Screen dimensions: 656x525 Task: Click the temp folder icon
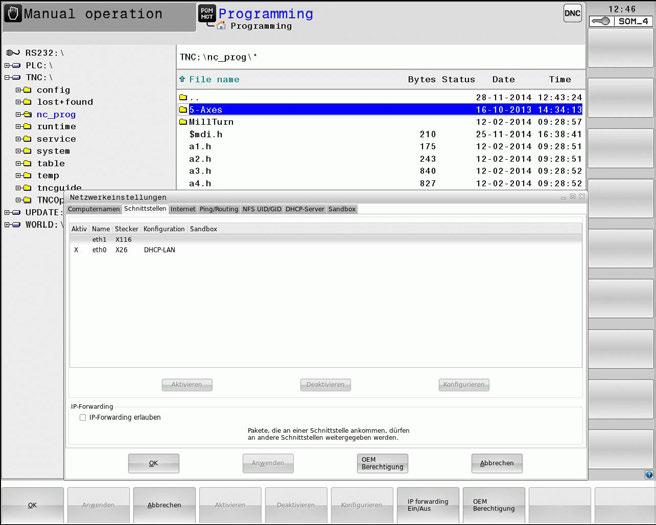[x=27, y=176]
